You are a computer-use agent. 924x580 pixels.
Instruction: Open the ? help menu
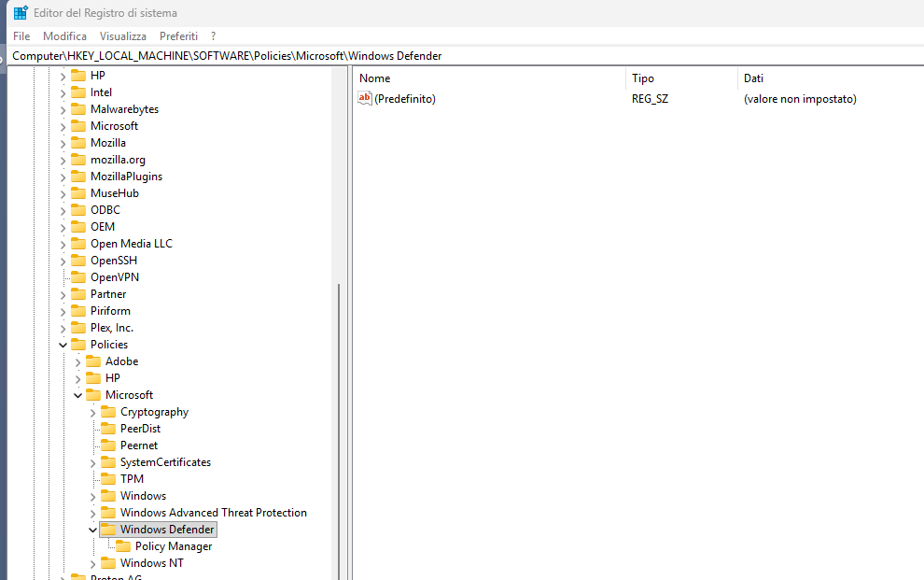point(214,35)
